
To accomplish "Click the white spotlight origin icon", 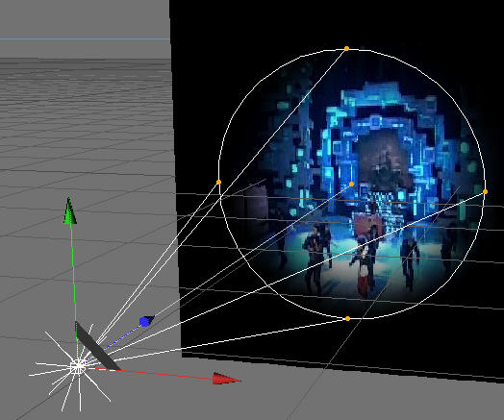I will click(x=78, y=367).
